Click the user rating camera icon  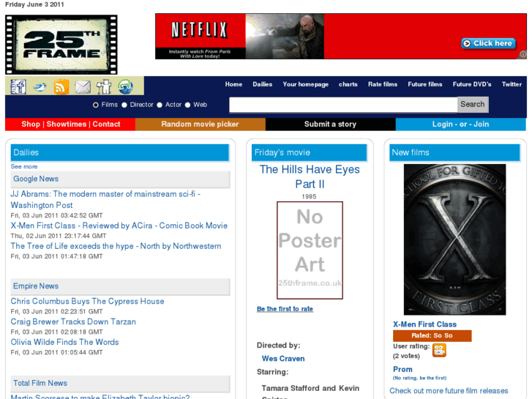pos(439,350)
